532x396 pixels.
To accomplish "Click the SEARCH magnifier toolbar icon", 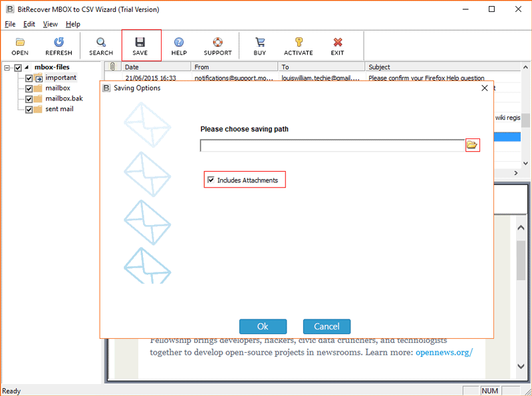I will 101,46.
